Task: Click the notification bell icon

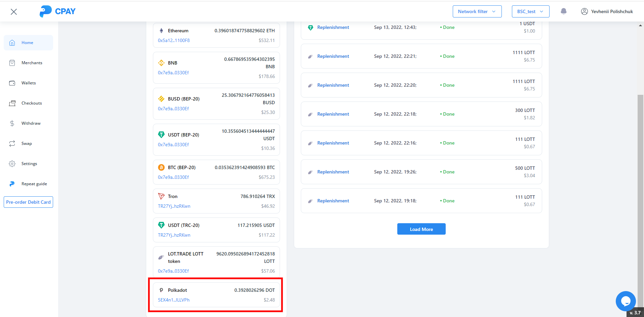Action: point(564,11)
